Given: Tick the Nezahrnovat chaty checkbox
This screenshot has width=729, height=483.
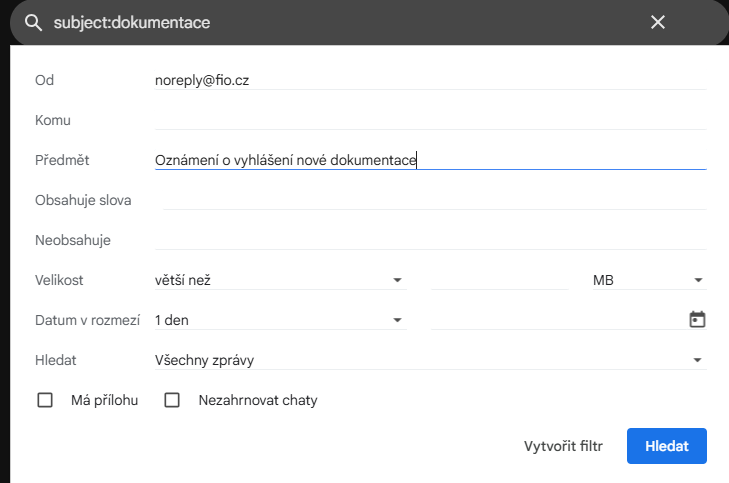Looking at the screenshot, I should 172,400.
